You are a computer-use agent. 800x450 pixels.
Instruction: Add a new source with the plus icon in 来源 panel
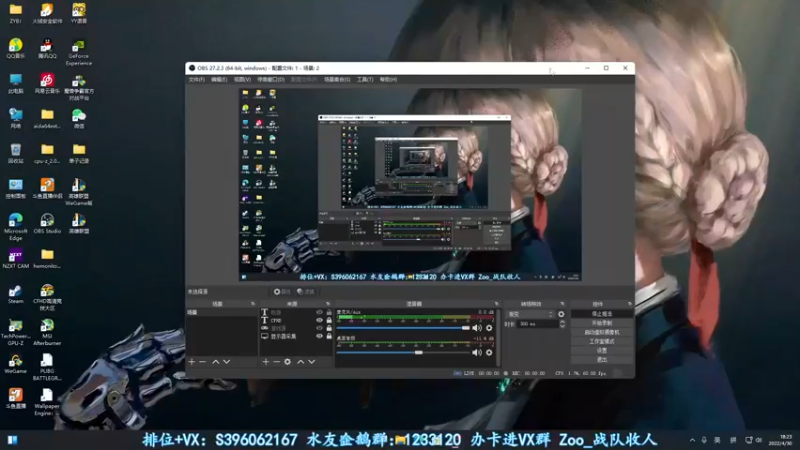pyautogui.click(x=265, y=362)
